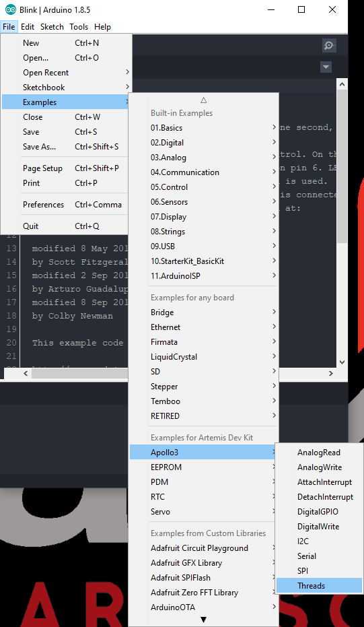Expand 03.Analog examples
Viewport: 364px width, 627px height.
[203, 158]
